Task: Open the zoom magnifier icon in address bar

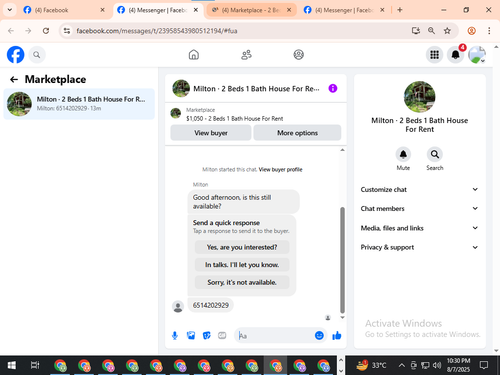Action: coord(431,31)
